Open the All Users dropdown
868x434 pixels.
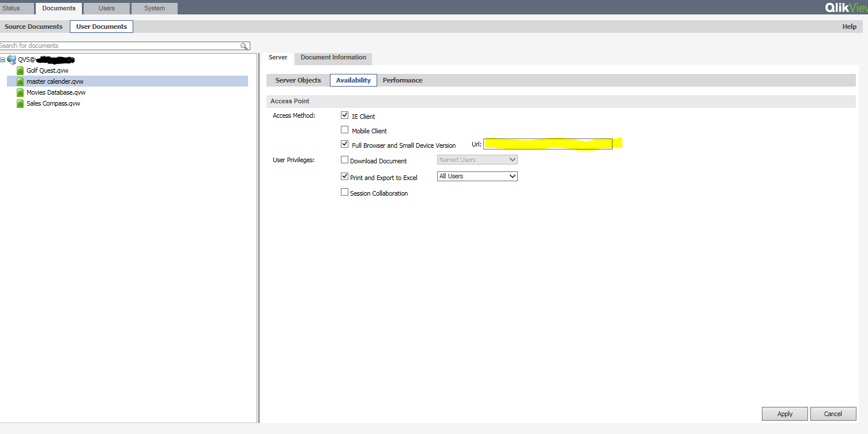(478, 176)
